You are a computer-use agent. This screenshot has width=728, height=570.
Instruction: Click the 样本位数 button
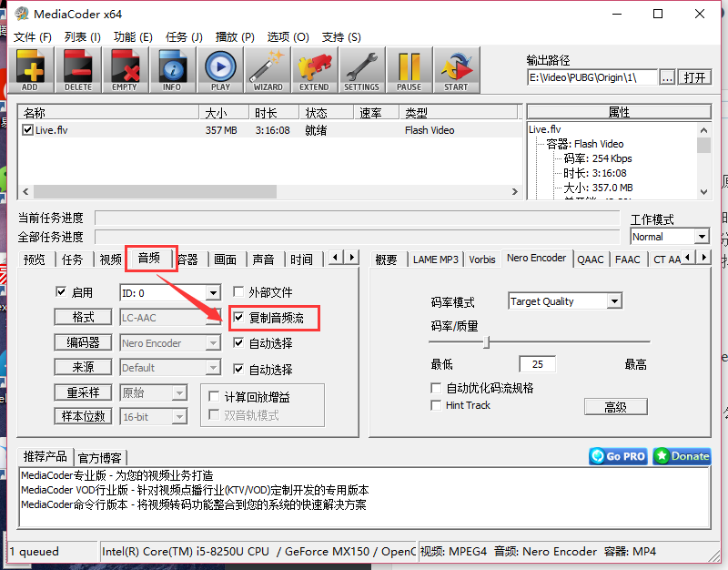coord(83,416)
